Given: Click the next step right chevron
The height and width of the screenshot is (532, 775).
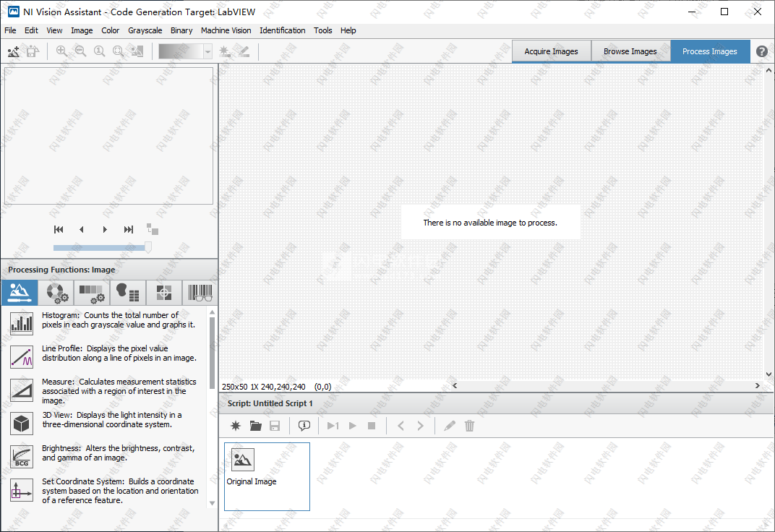Looking at the screenshot, I should (x=420, y=426).
